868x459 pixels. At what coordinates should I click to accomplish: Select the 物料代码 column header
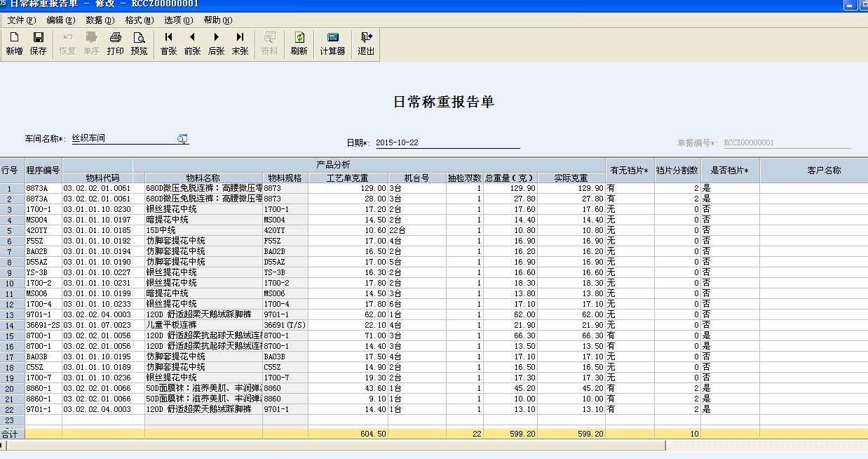tap(103, 178)
